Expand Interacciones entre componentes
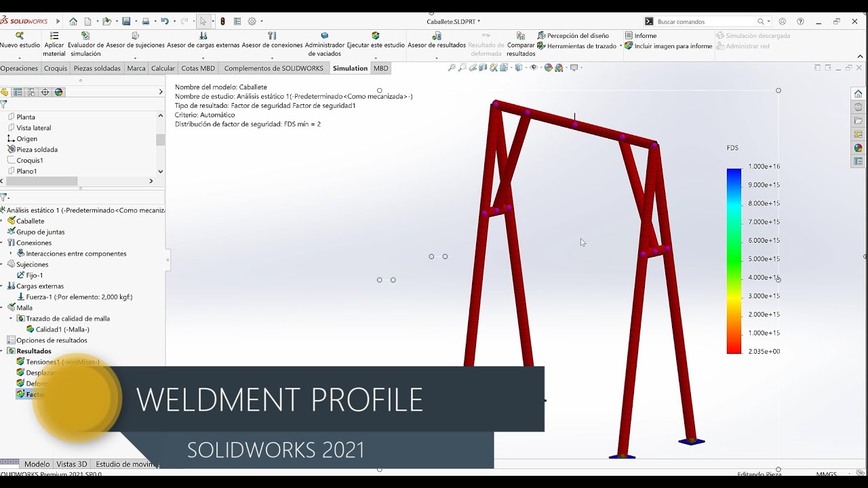This screenshot has width=868, height=488. (x=11, y=253)
